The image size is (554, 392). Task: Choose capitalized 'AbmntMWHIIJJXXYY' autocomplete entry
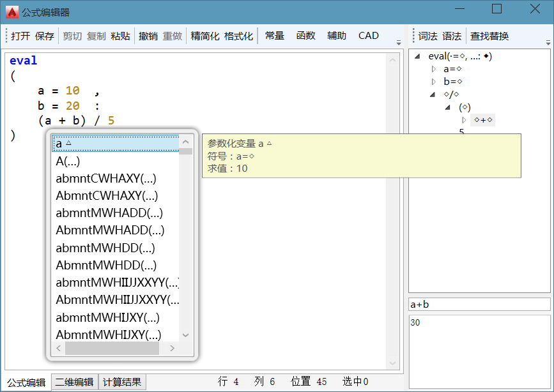(x=115, y=300)
